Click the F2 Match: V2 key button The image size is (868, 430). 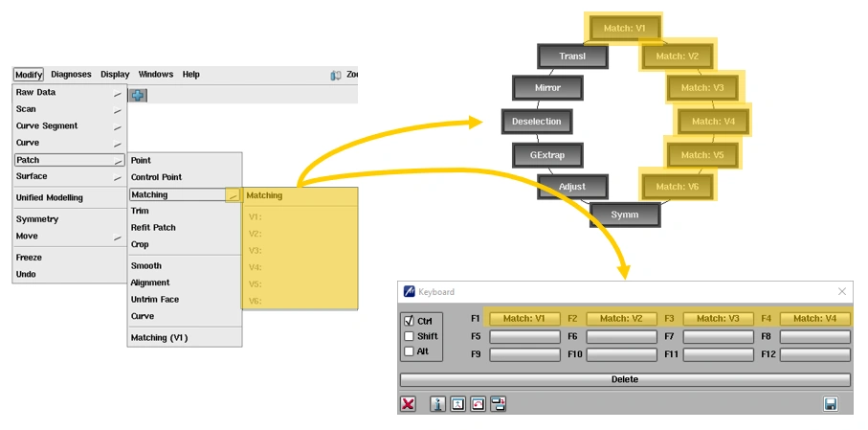pyautogui.click(x=622, y=319)
